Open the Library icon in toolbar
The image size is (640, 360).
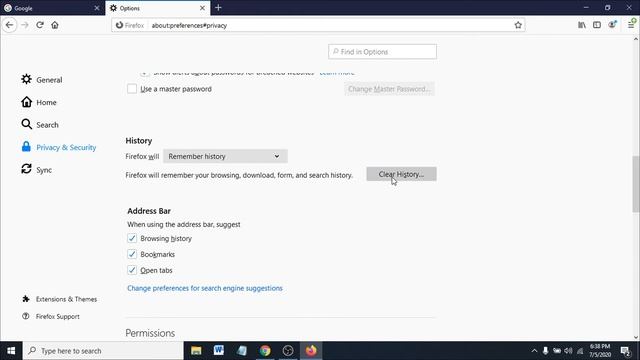click(582, 25)
